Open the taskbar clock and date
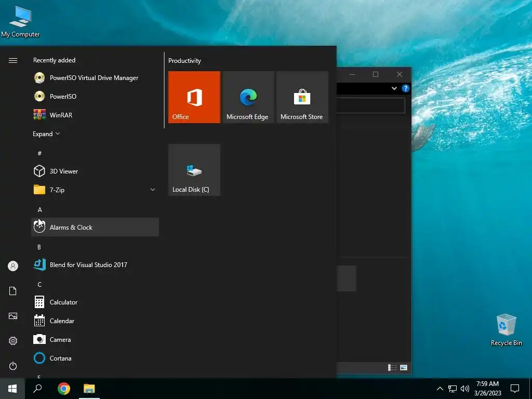 click(x=487, y=389)
